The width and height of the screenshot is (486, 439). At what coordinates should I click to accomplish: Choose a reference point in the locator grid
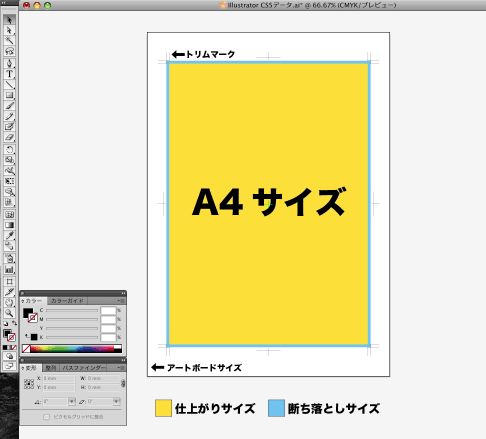click(29, 383)
